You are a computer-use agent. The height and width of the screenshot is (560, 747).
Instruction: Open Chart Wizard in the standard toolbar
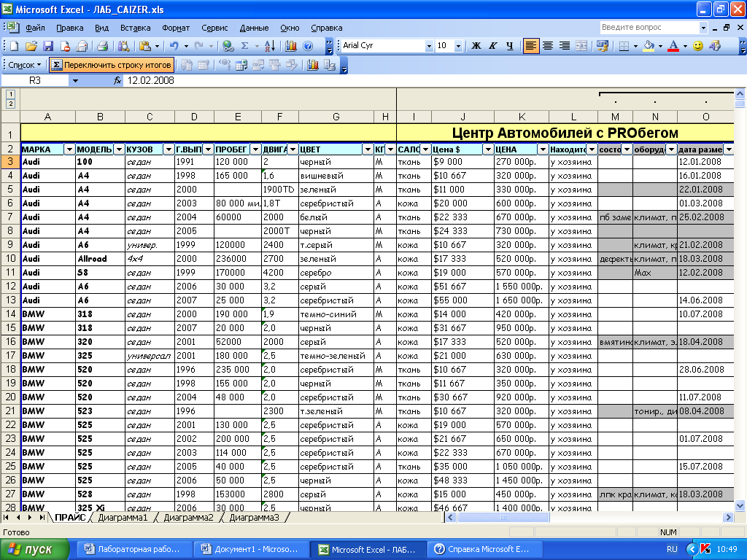click(x=291, y=46)
